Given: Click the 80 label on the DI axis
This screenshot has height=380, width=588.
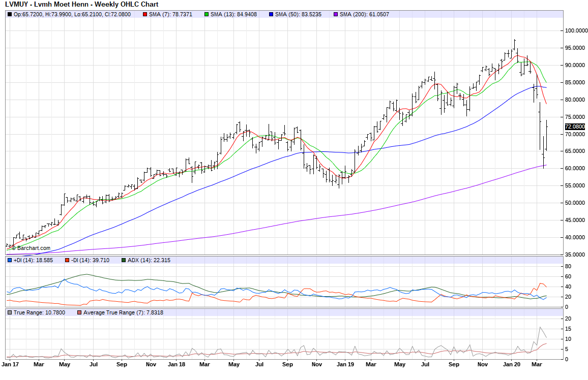Looking at the screenshot, I should point(568,267).
